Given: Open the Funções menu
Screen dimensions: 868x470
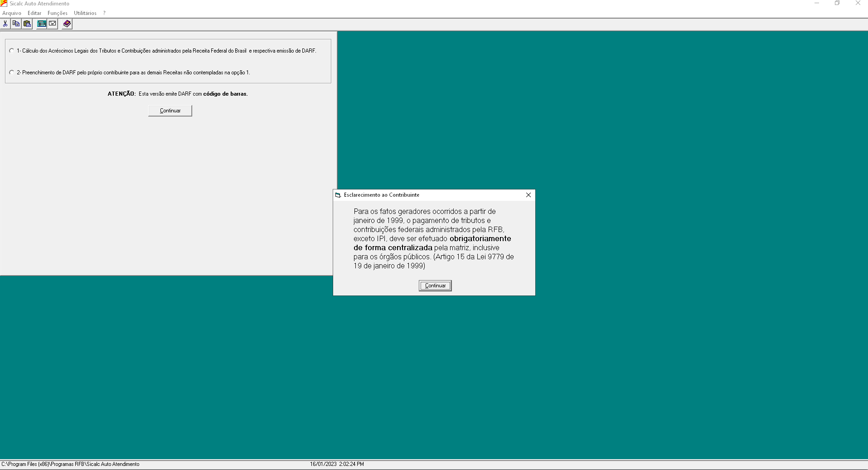Looking at the screenshot, I should click(57, 13).
